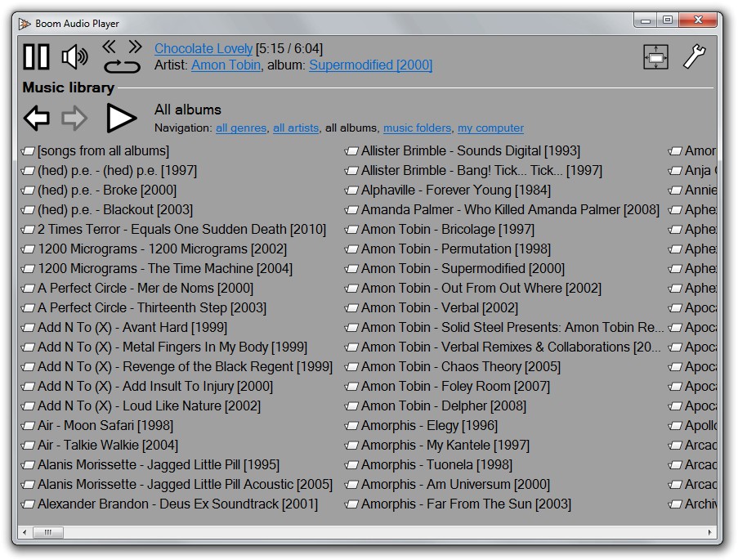Click folder icon beside 2 Times Terror album
This screenshot has width=738, height=560.
(29, 230)
